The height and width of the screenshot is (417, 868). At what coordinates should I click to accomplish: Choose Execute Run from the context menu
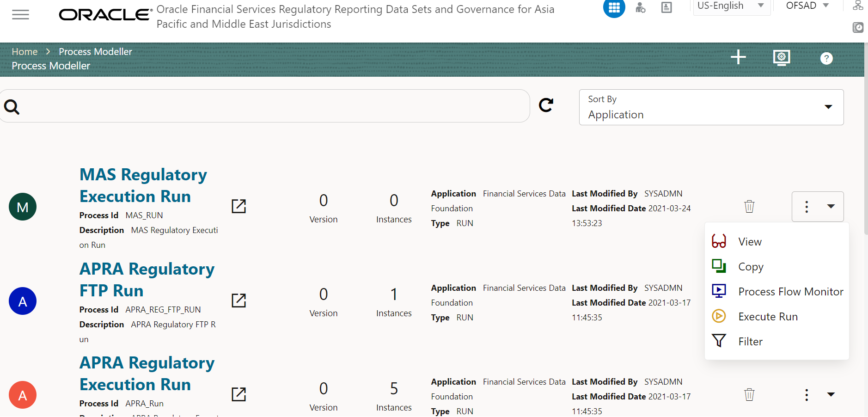tap(768, 316)
